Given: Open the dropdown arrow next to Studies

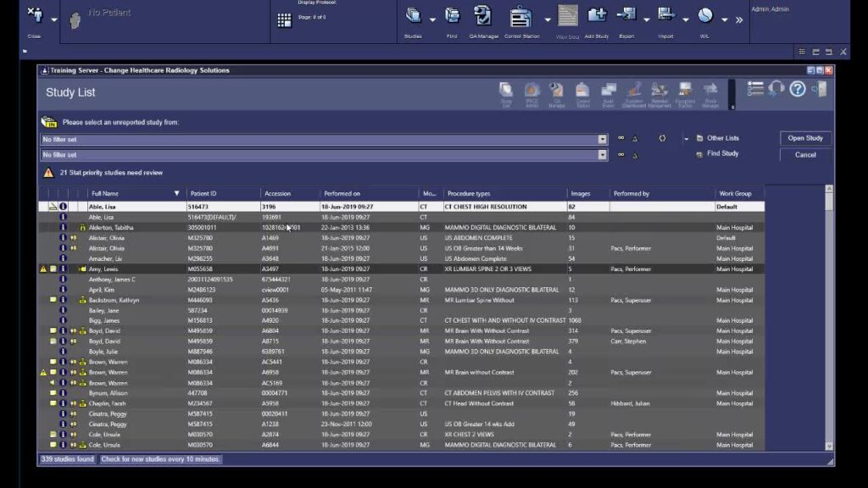Looking at the screenshot, I should [x=433, y=20].
